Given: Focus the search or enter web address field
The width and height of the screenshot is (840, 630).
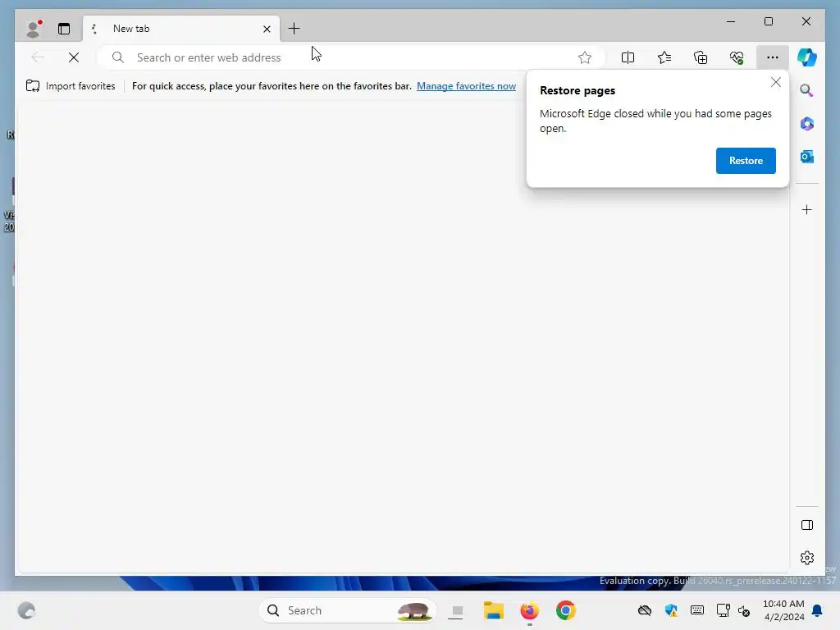Looking at the screenshot, I should (x=351, y=57).
